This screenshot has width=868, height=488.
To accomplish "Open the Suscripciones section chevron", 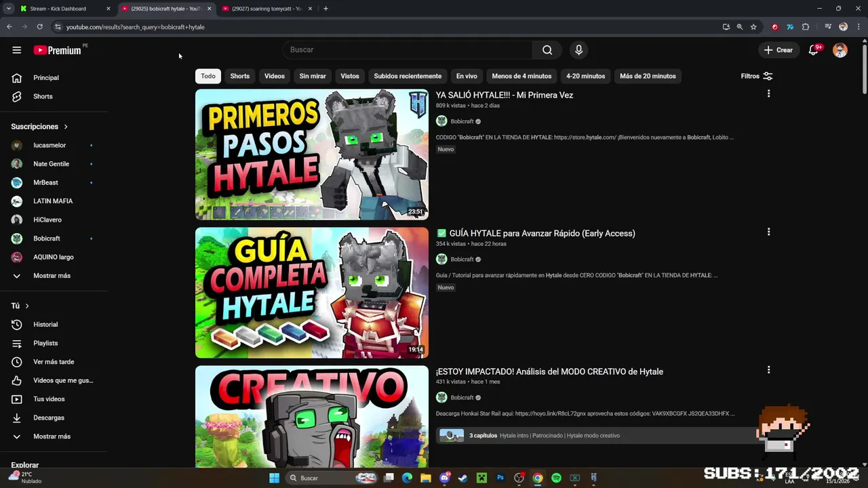I will coord(66,127).
